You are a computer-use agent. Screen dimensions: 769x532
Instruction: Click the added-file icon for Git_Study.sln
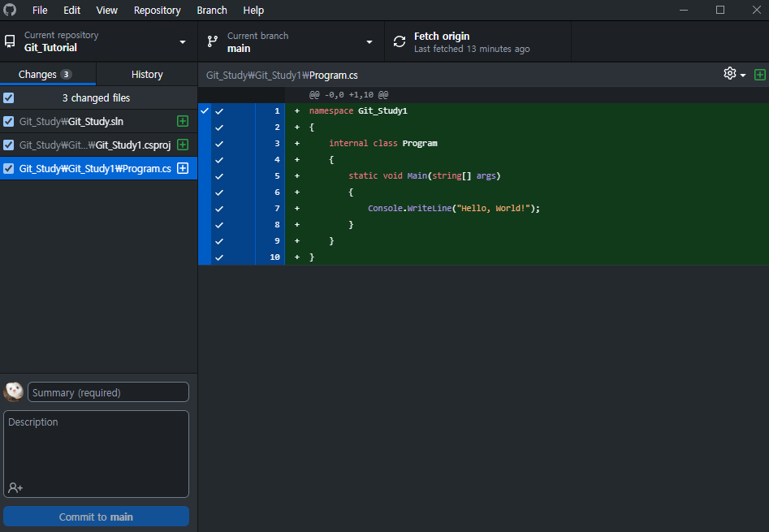183,121
